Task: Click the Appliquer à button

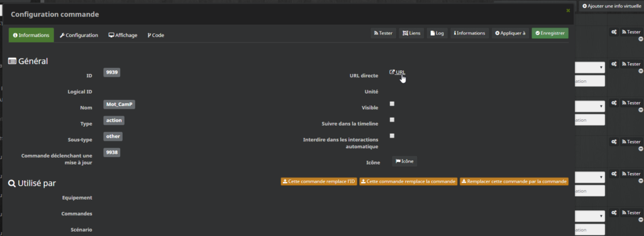Action: [x=510, y=33]
